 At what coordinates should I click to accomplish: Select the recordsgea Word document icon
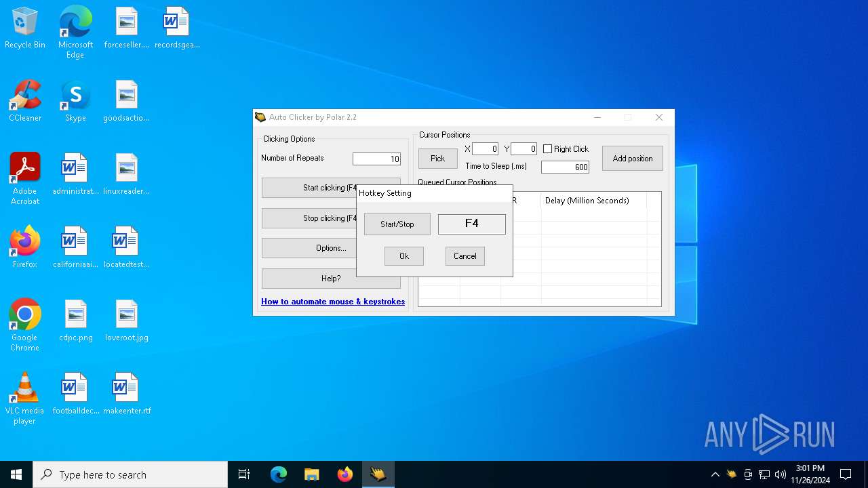[176, 28]
